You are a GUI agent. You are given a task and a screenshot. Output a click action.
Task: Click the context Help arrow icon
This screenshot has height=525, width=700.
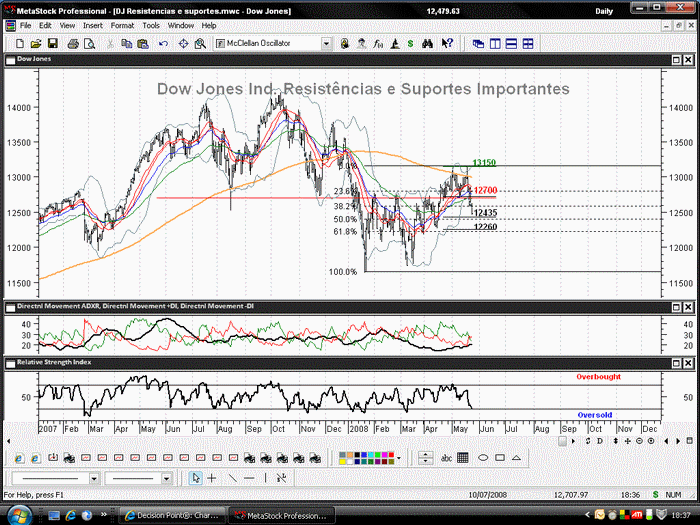point(447,44)
